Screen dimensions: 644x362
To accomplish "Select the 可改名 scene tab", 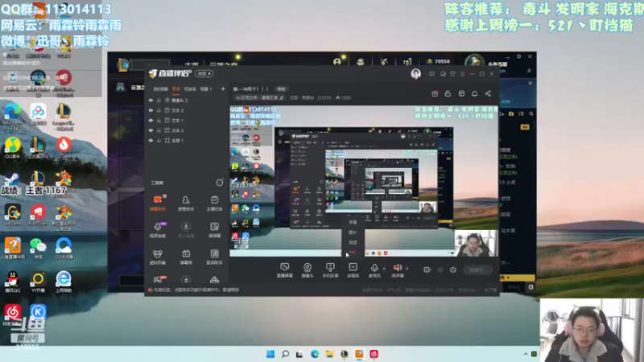I will (190, 88).
